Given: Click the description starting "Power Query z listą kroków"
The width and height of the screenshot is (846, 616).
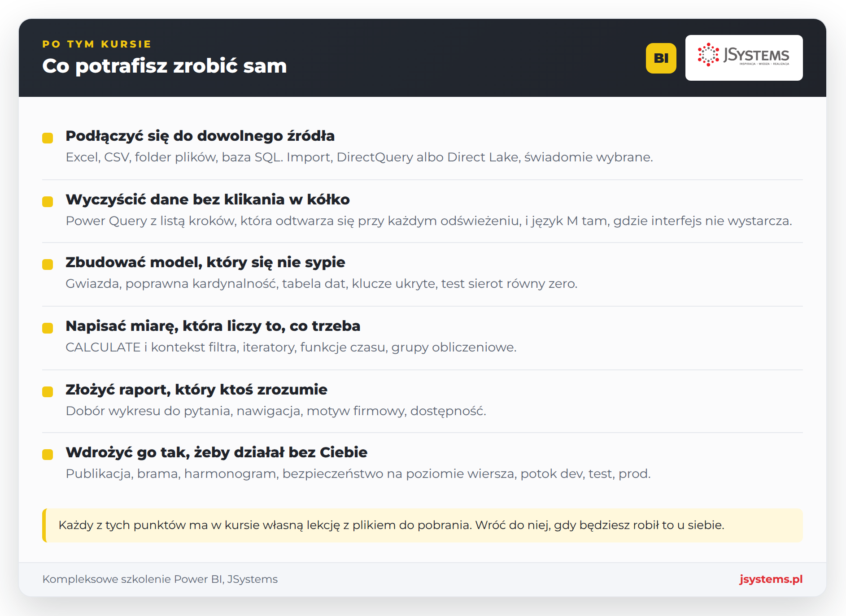Looking at the screenshot, I should tap(429, 221).
